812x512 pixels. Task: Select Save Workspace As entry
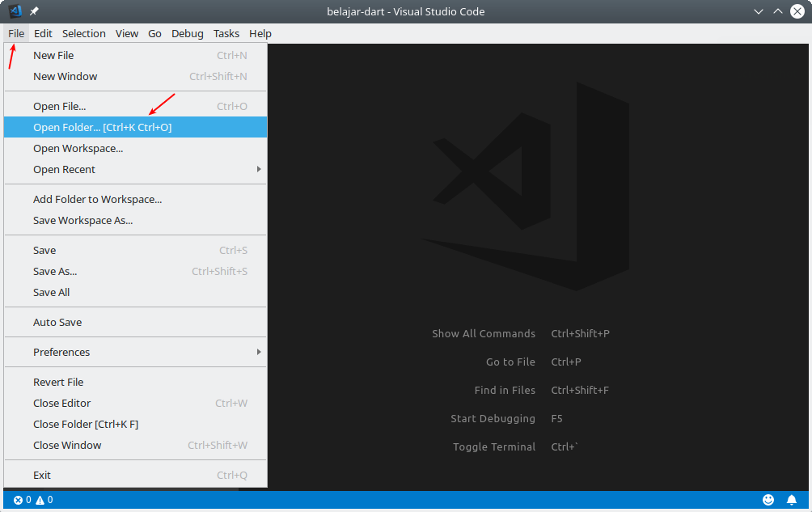point(135,221)
